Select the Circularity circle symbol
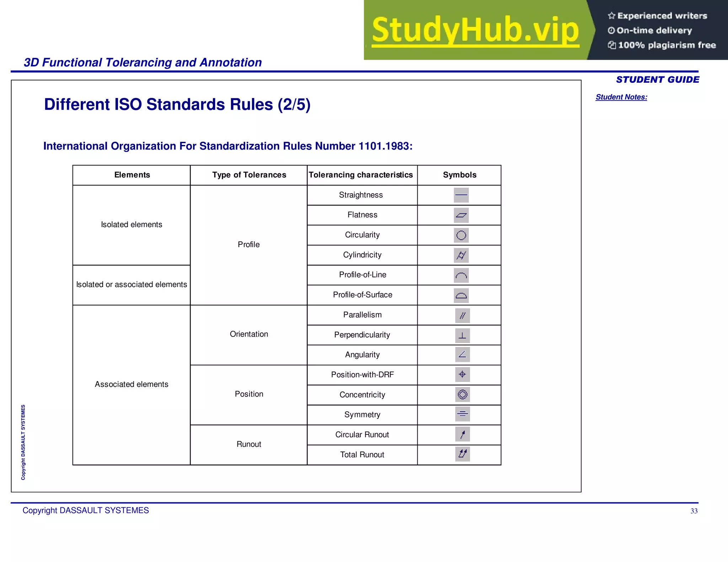Viewport: 728px width, 562px height. [461, 235]
